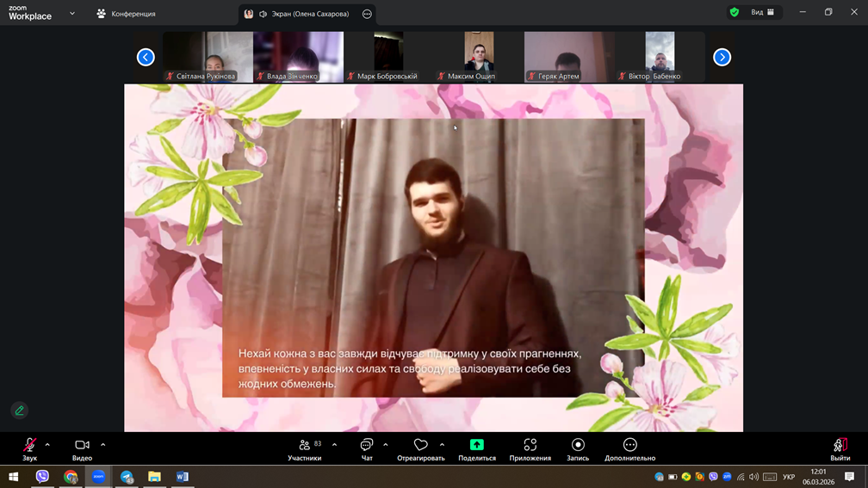
Task: Click the green security shield icon
Action: (734, 12)
